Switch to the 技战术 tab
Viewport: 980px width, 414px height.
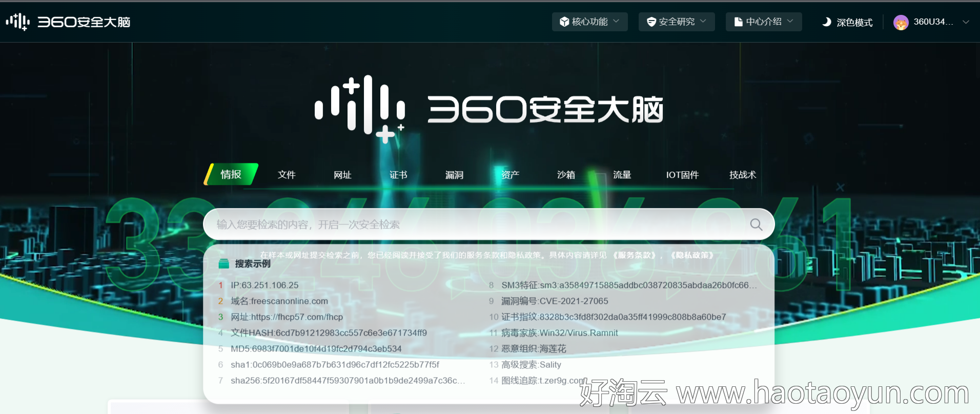(x=743, y=175)
